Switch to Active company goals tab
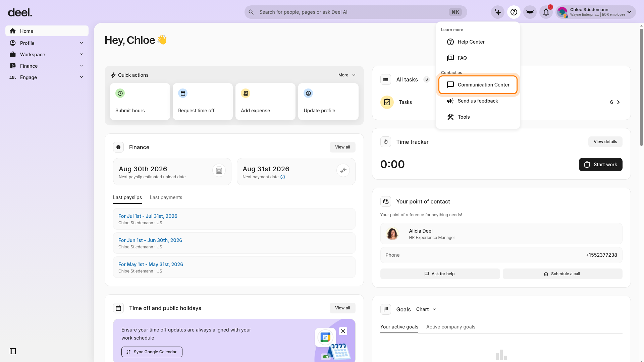644x362 pixels. (x=451, y=327)
